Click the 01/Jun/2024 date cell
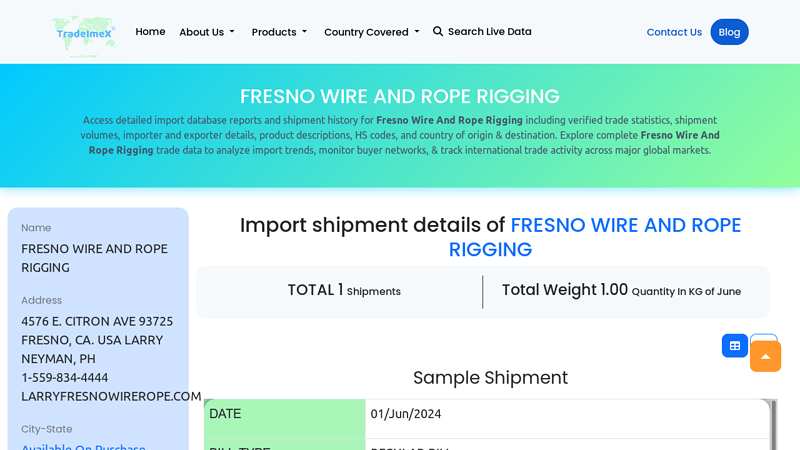This screenshot has height=450, width=800. pos(405,414)
